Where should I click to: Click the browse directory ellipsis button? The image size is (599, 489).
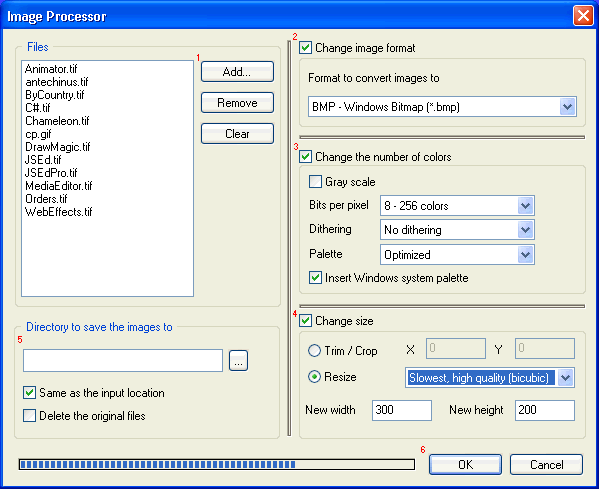pyautogui.click(x=238, y=361)
